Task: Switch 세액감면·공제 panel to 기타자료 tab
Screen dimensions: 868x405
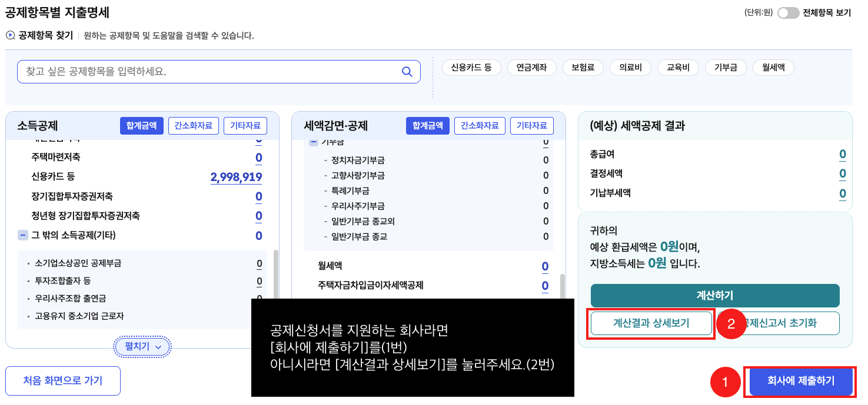Action: point(532,126)
